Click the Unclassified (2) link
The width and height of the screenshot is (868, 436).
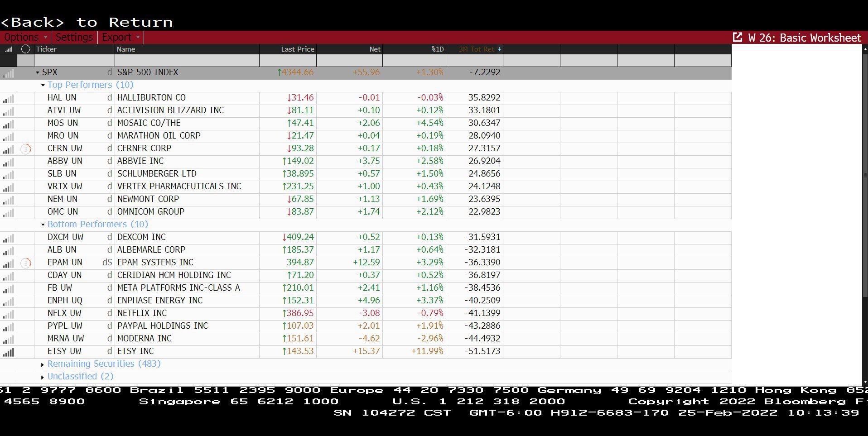[81, 376]
